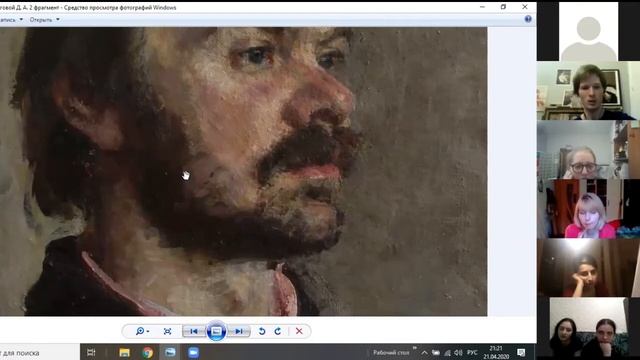Go to previous photo
The height and width of the screenshot is (360, 640).
point(194,331)
